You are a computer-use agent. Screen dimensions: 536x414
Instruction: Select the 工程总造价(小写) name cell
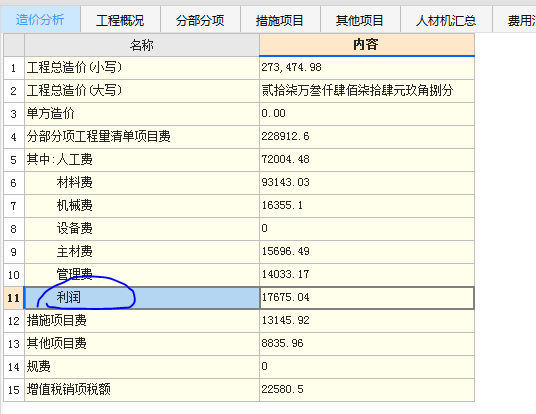pos(142,68)
